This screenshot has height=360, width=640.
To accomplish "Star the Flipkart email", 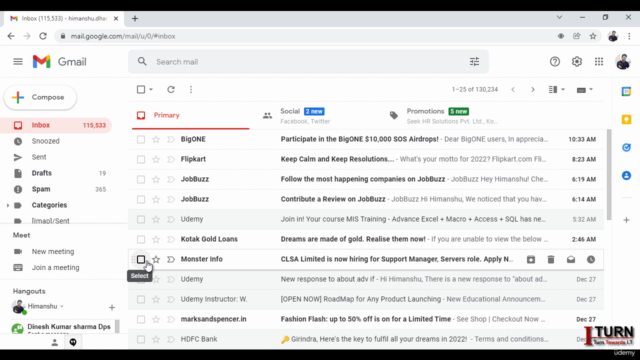I will [x=156, y=160].
